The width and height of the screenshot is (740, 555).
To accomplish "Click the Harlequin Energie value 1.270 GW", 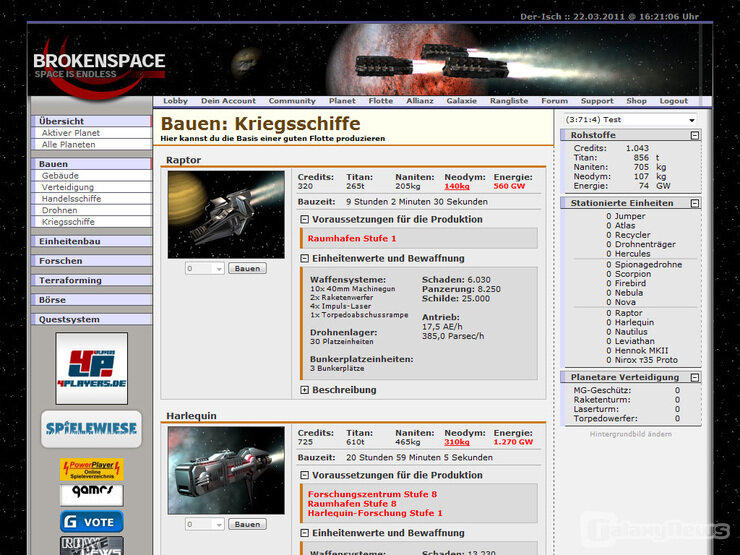I will [513, 442].
